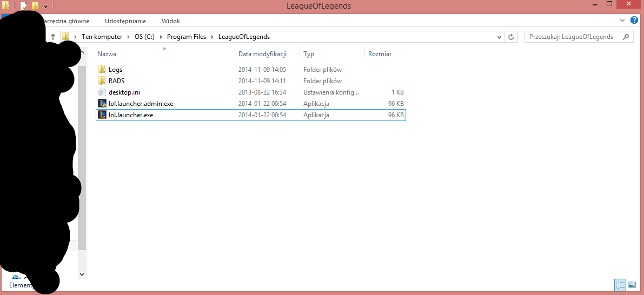Click the Logs folder name

(115, 70)
